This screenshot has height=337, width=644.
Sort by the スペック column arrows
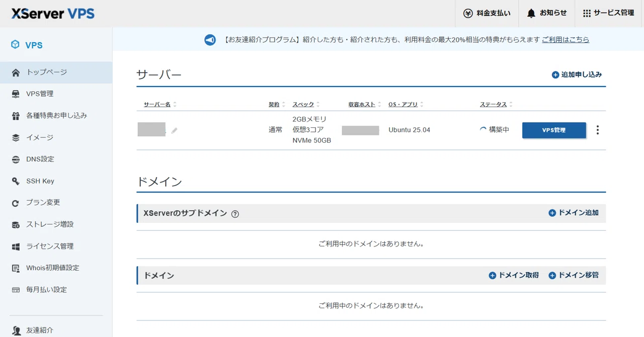318,105
